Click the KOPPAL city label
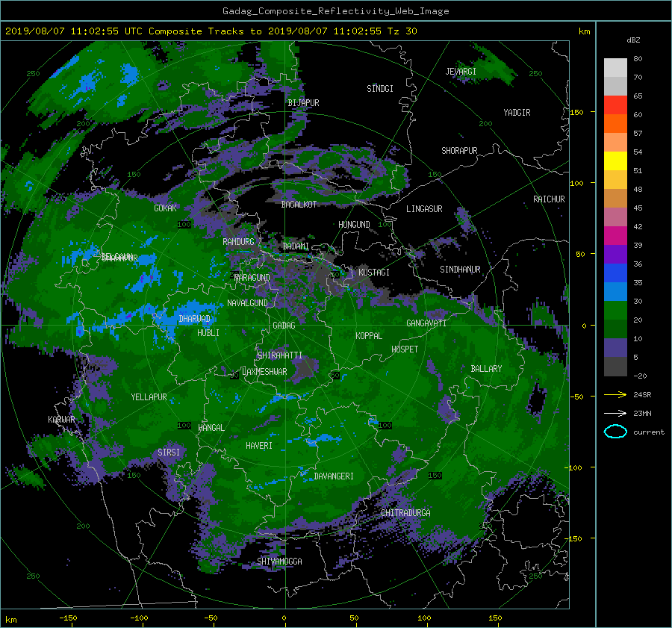 (x=369, y=336)
